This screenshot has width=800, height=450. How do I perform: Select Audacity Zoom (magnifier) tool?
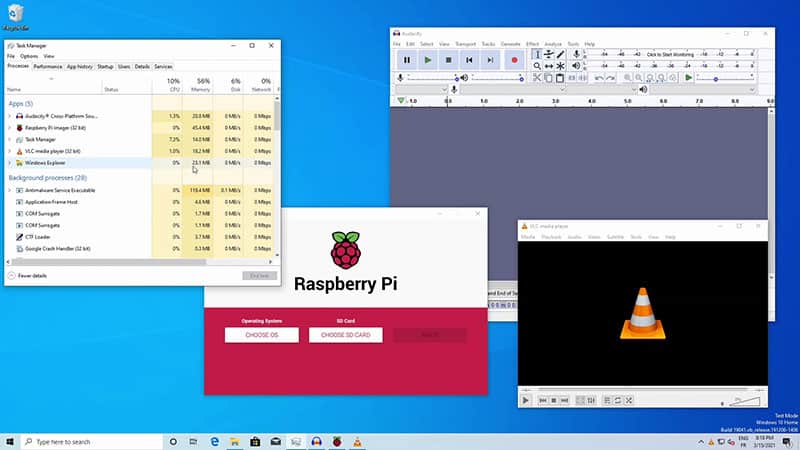[x=537, y=66]
